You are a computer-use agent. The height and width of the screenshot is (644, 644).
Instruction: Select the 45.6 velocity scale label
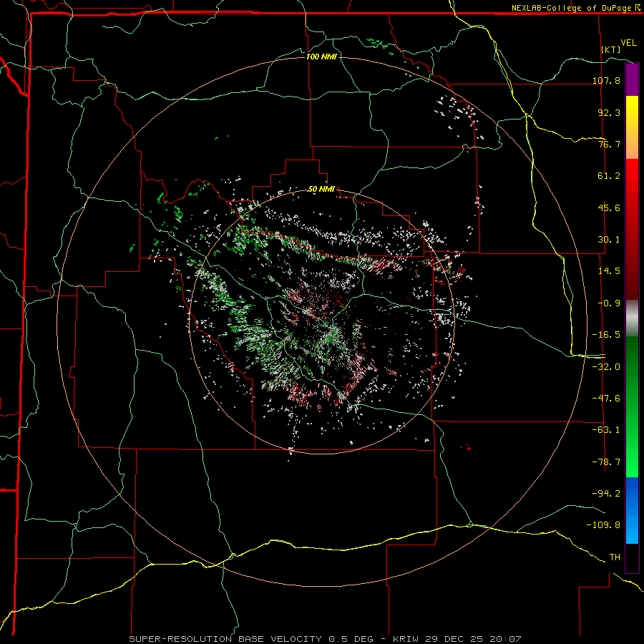click(609, 208)
